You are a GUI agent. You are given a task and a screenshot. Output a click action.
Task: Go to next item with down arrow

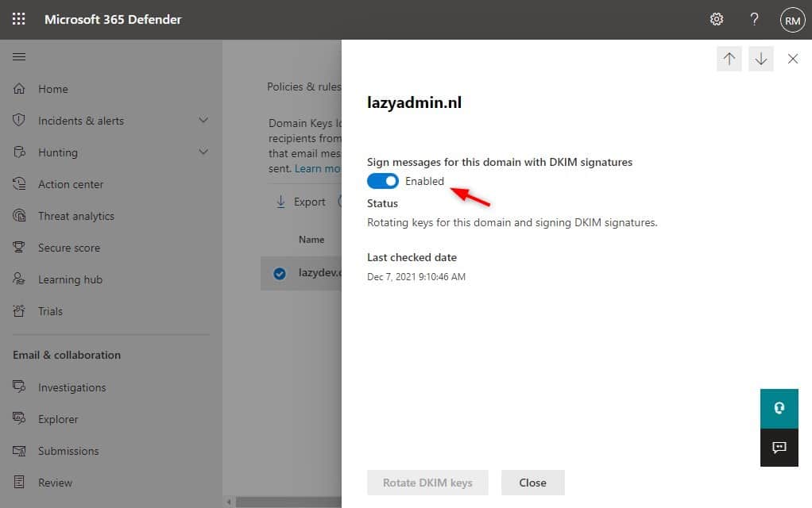click(x=760, y=59)
